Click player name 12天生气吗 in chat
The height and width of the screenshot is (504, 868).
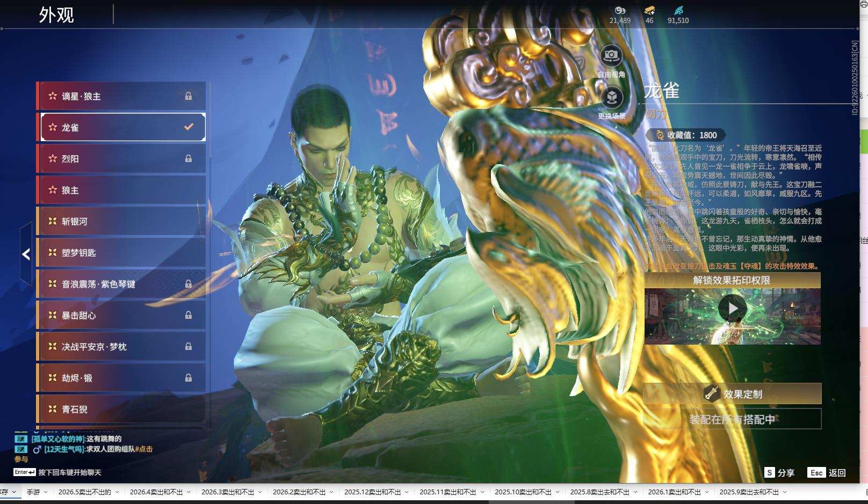tap(64, 449)
